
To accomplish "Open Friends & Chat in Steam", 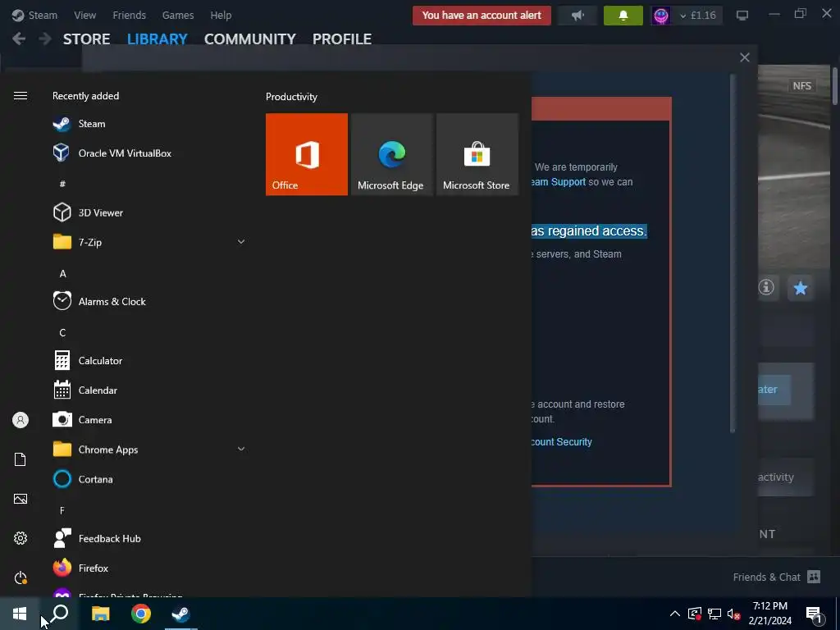I will click(776, 577).
